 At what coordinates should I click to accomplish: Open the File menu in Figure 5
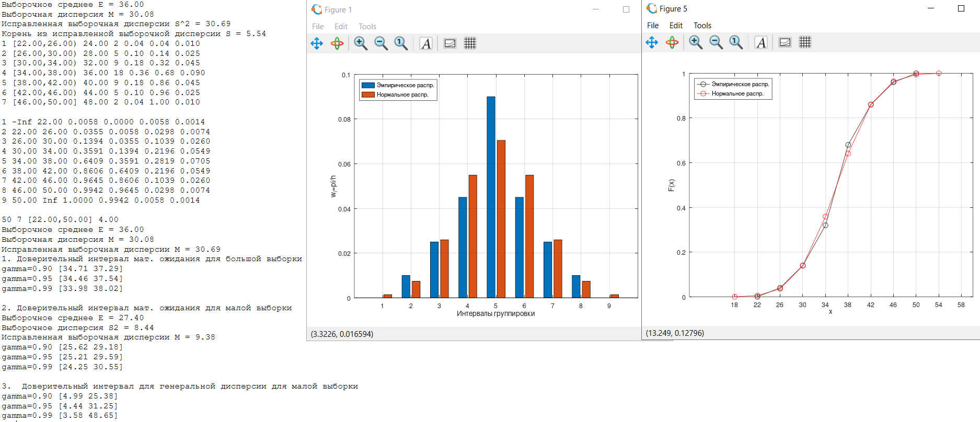tap(653, 26)
